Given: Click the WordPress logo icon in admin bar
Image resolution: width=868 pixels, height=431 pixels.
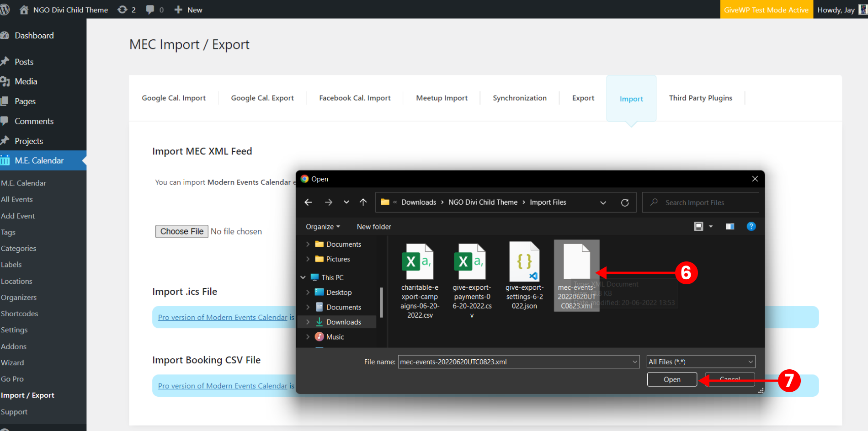Looking at the screenshot, I should click(x=5, y=10).
